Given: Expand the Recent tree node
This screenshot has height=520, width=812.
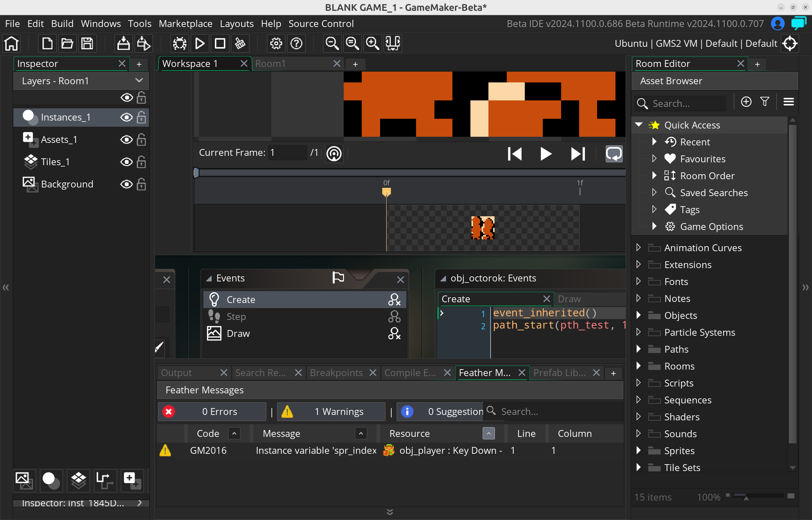Looking at the screenshot, I should pyautogui.click(x=654, y=141).
